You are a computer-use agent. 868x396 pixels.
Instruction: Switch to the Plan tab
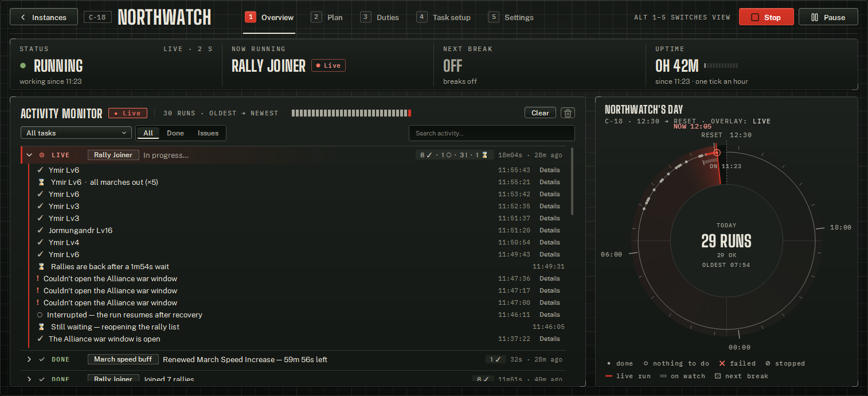[327, 17]
